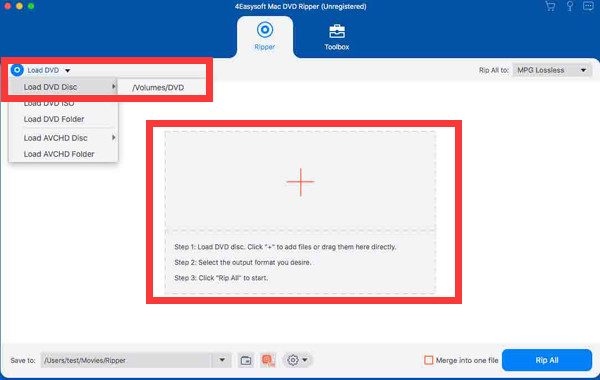Switch to the Toolbox tab

point(337,38)
